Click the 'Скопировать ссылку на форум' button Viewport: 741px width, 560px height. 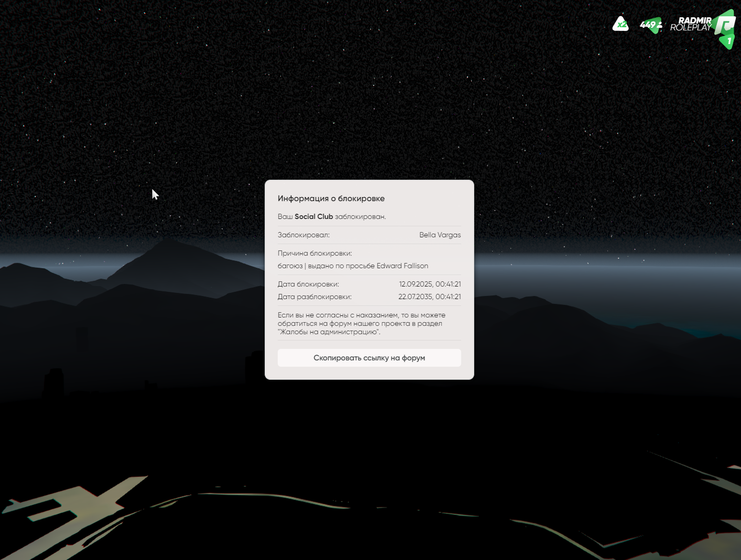pos(369,358)
